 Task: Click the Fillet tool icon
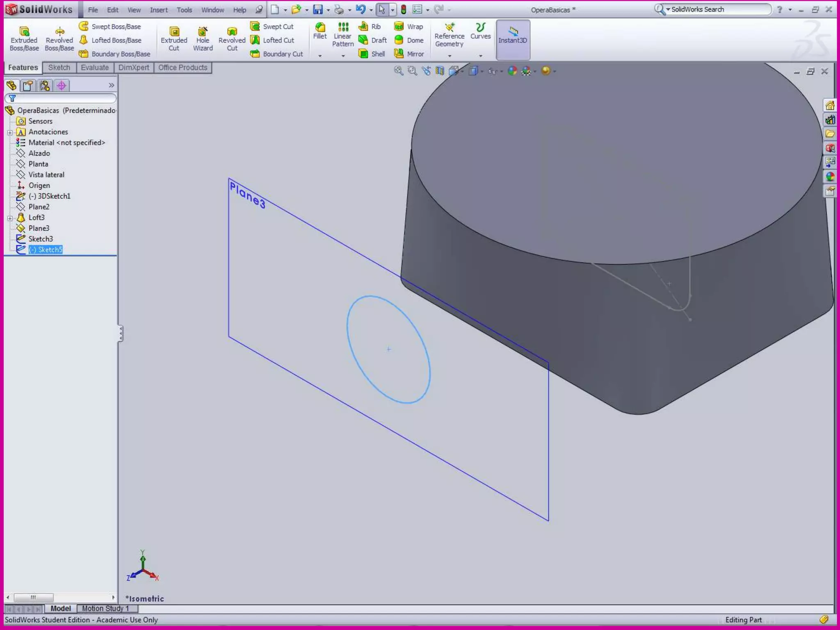tap(320, 28)
